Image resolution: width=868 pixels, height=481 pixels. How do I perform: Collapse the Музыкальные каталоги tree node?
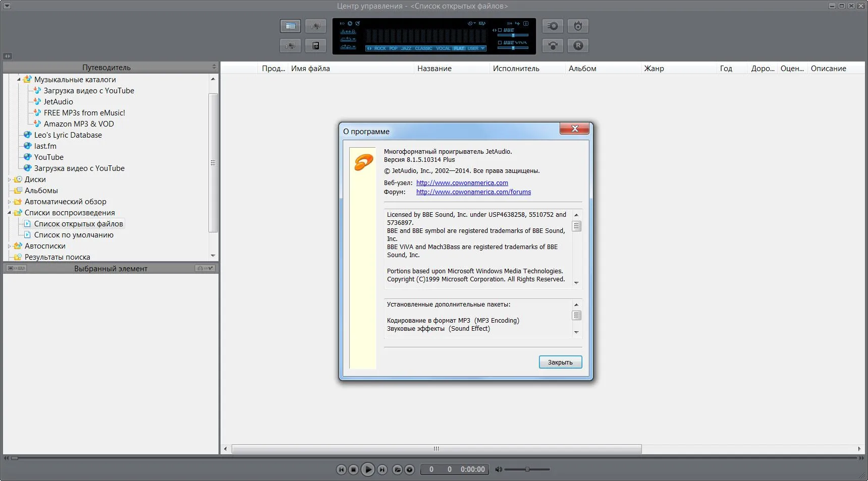(19, 79)
